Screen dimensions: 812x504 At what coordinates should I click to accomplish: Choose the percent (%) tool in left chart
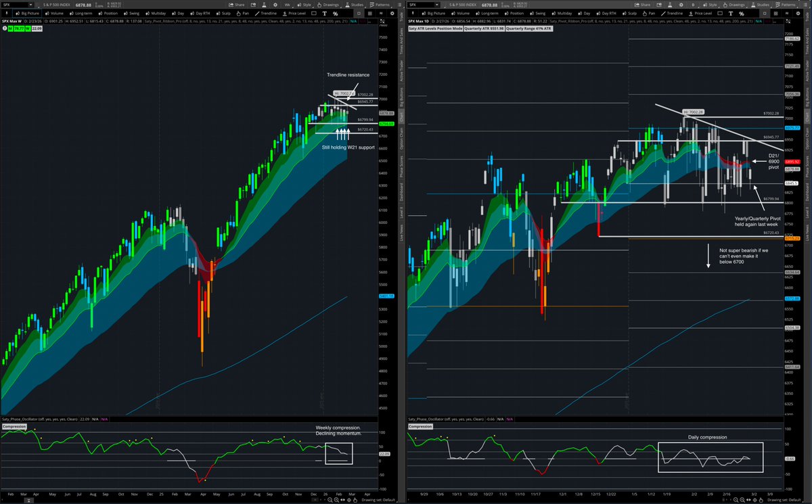336,14
